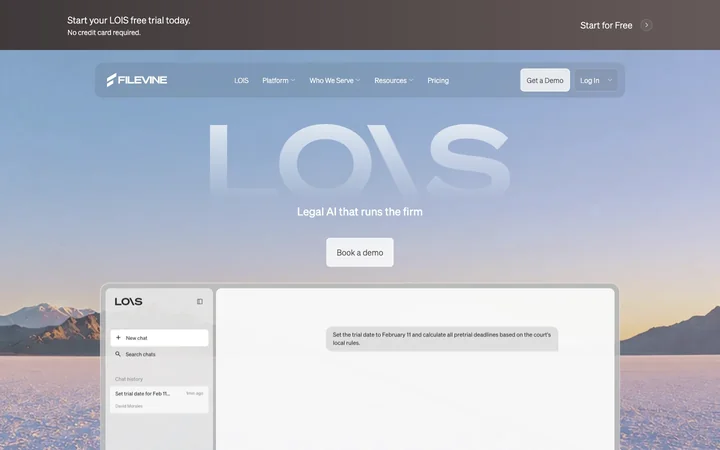This screenshot has width=720, height=450.
Task: Open the Platform nav menu
Action: pyautogui.click(x=279, y=80)
